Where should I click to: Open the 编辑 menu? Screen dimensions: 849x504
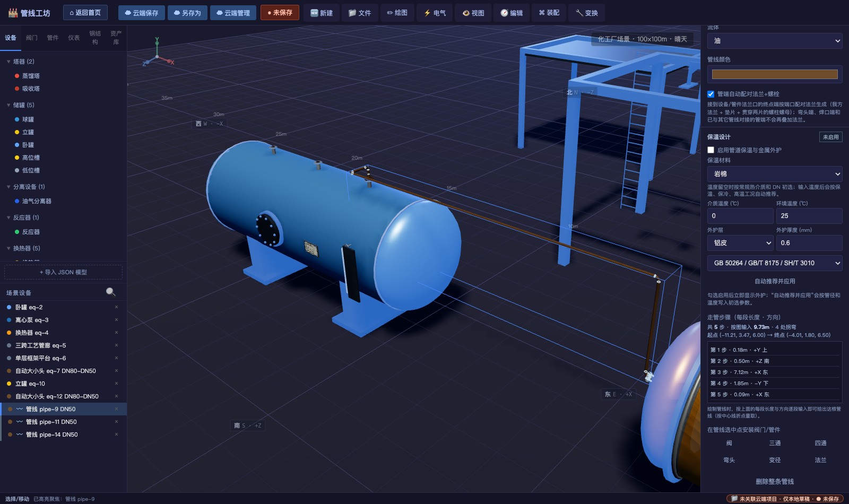point(512,13)
